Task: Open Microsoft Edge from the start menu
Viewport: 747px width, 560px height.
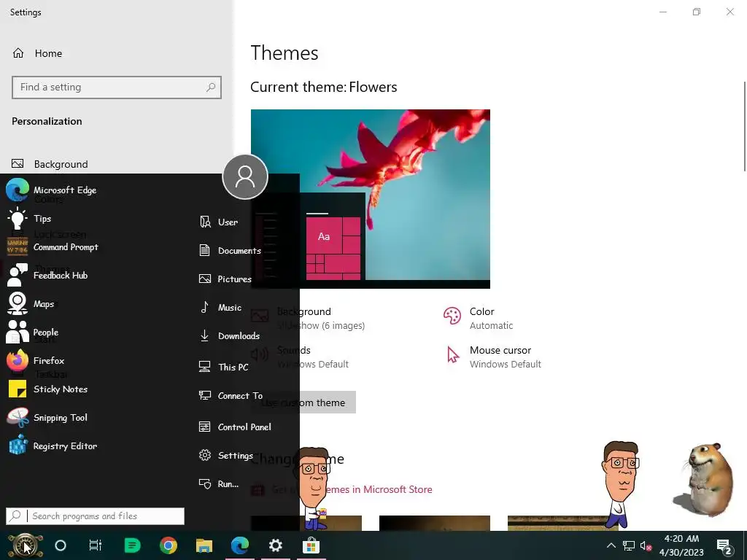Action: click(x=52, y=190)
